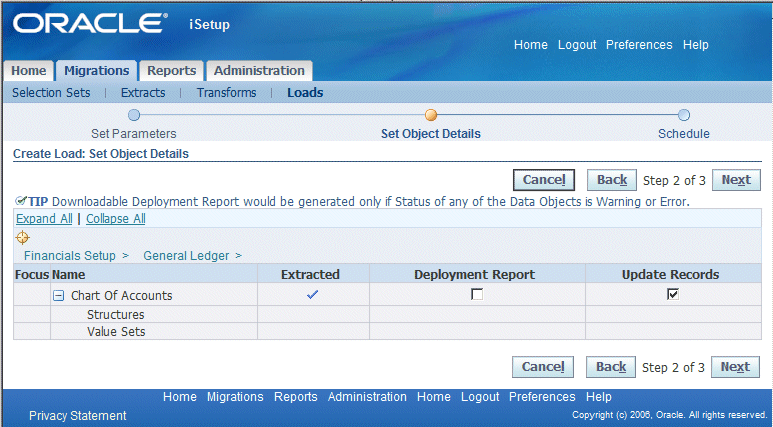The image size is (773, 427).
Task: Open the Home tab
Action: tap(29, 71)
